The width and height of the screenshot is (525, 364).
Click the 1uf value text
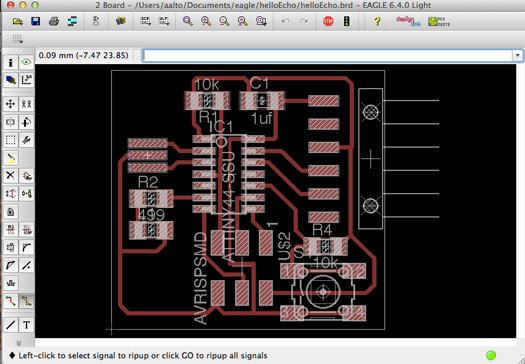(x=261, y=119)
